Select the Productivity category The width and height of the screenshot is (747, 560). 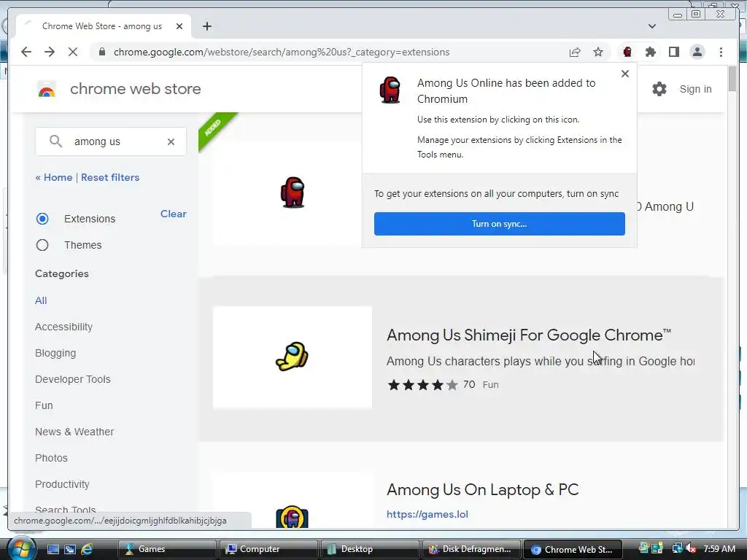62,484
